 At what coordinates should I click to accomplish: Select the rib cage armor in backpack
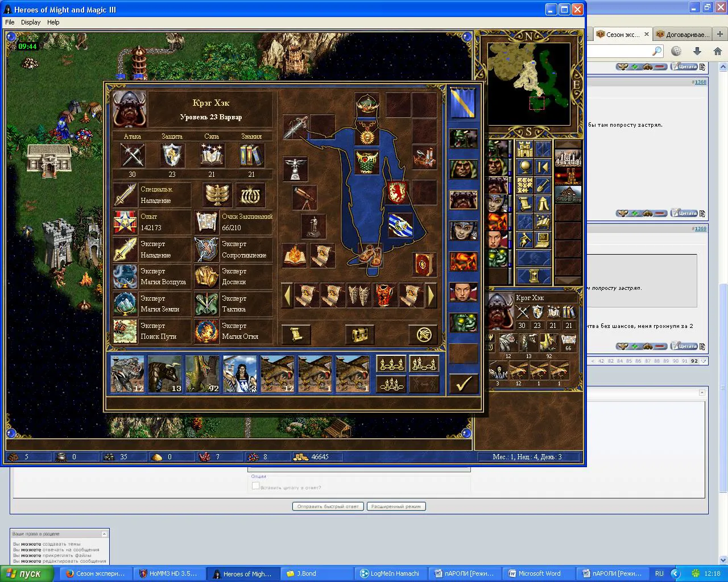[358, 296]
